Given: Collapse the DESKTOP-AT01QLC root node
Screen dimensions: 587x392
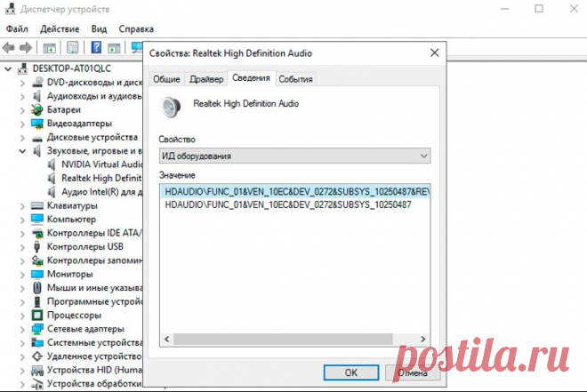Looking at the screenshot, I should click(8, 68).
